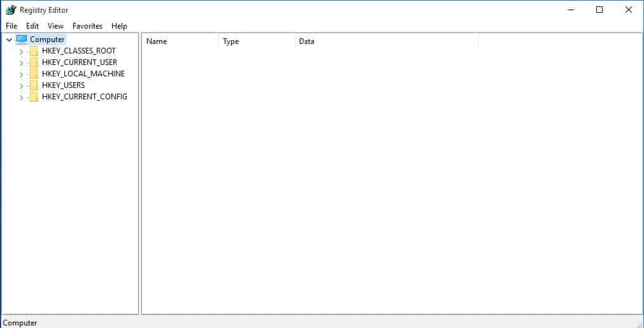This screenshot has width=644, height=328.
Task: Click the HKEY_CLASSES_ROOT folder icon
Action: coord(34,51)
